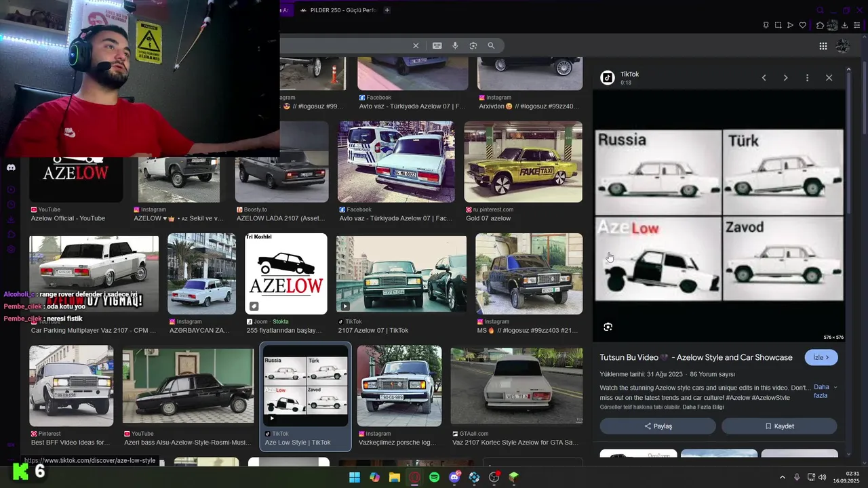
Task: Clear the search box with the X icon
Action: coord(416,45)
